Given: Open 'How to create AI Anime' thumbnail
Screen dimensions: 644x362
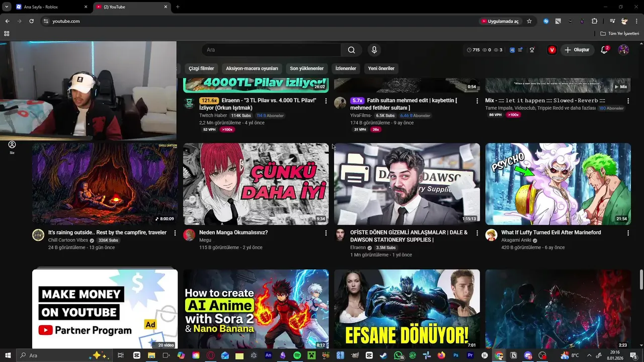Looking at the screenshot, I should tap(256, 309).
